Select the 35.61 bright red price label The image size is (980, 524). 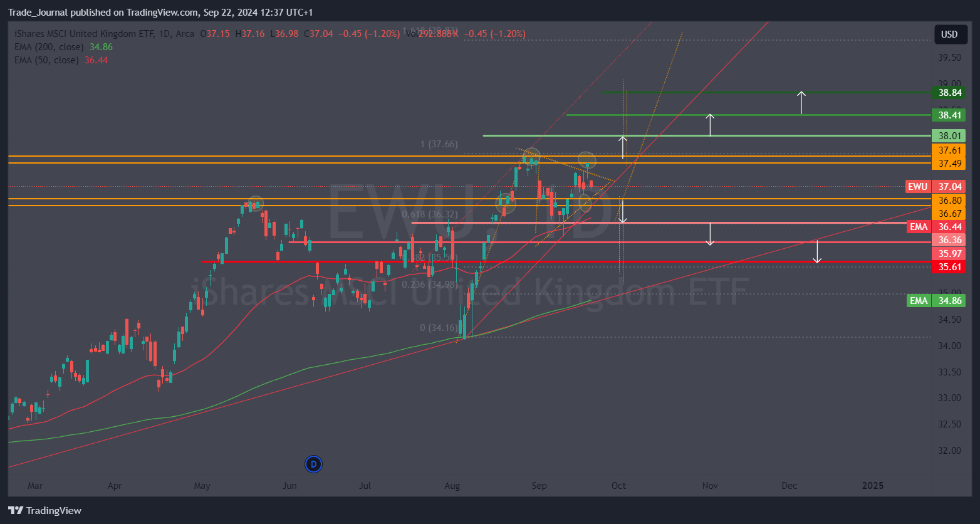click(x=949, y=267)
